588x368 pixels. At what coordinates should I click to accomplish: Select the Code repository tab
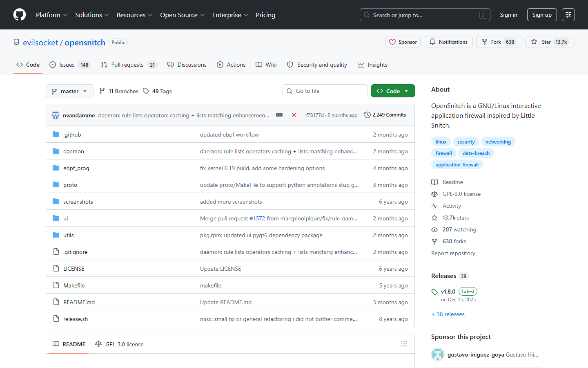point(28,65)
